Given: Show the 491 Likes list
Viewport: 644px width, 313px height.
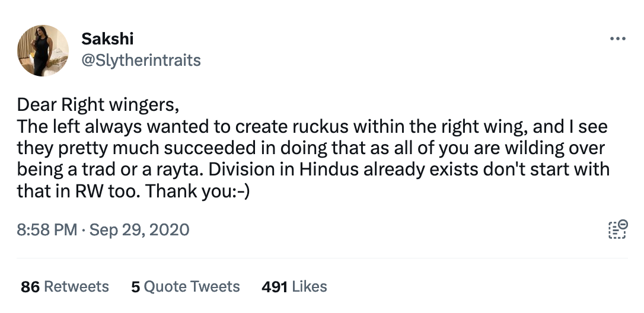Looking at the screenshot, I should tap(294, 287).
